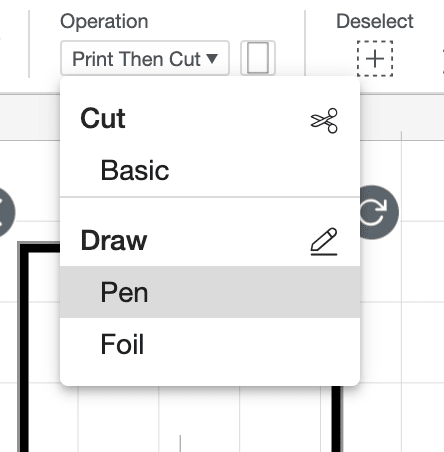The image size is (444, 452).
Task: Click the Deselect text label
Action: (375, 22)
